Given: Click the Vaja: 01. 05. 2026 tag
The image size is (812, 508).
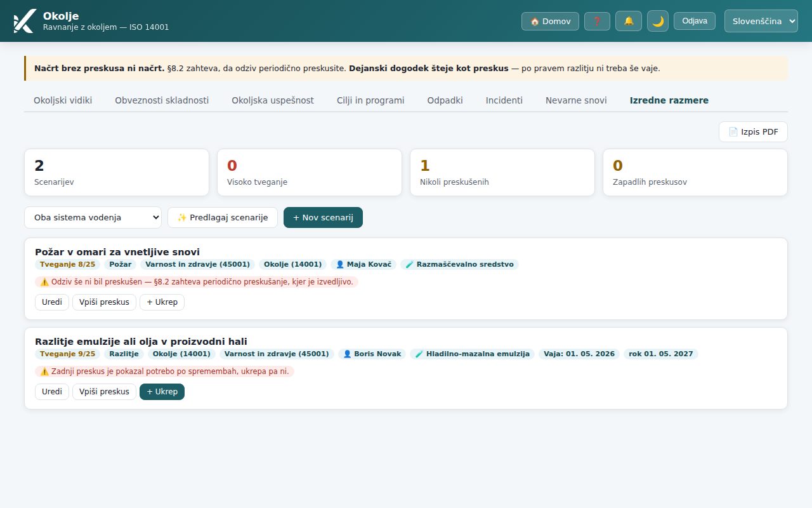Looking at the screenshot, I should coord(579,354).
